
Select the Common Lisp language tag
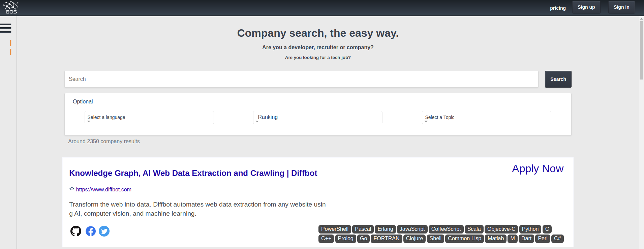coord(464,239)
